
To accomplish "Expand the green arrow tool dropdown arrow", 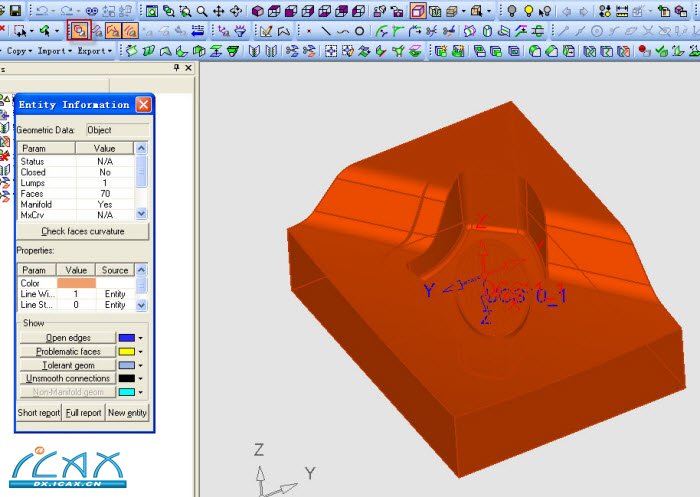I will (57, 31).
